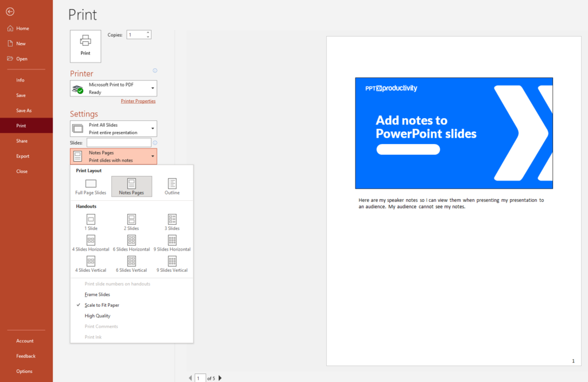Click the back arrow to exit Backstage
The height and width of the screenshot is (382, 588).
click(x=10, y=11)
